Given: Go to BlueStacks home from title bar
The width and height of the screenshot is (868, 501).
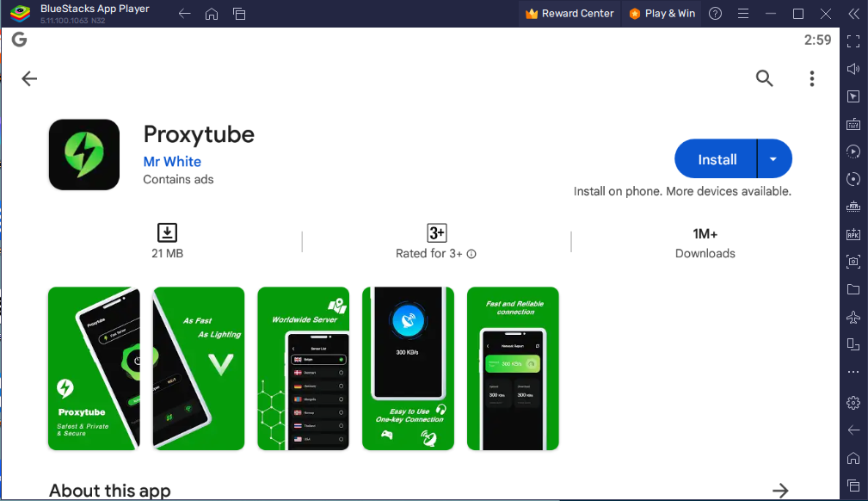Looking at the screenshot, I should click(x=212, y=14).
